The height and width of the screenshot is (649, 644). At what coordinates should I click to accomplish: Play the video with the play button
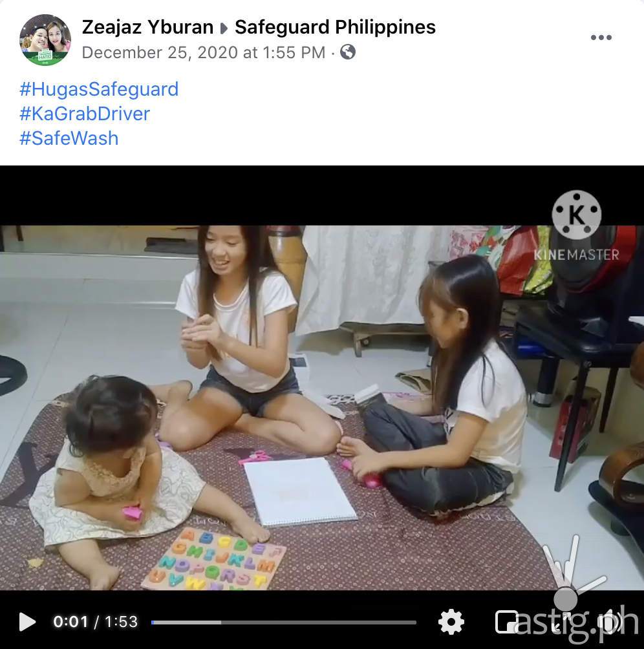click(x=27, y=622)
